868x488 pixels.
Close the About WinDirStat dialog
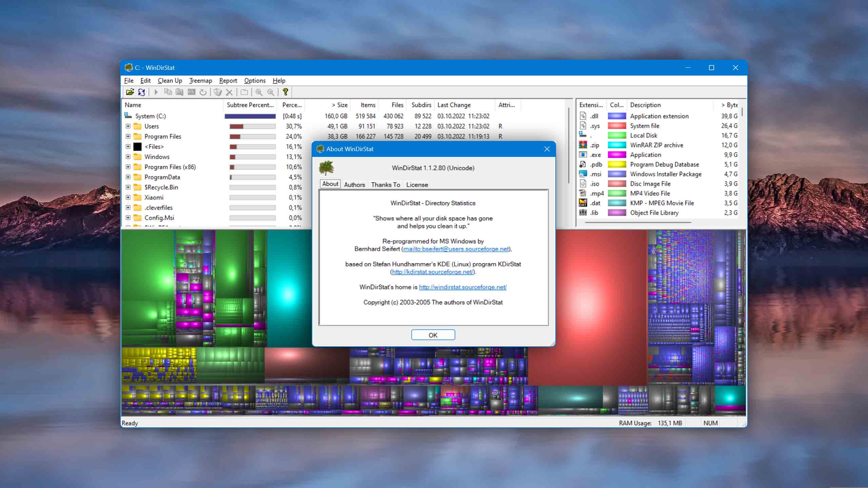point(547,149)
